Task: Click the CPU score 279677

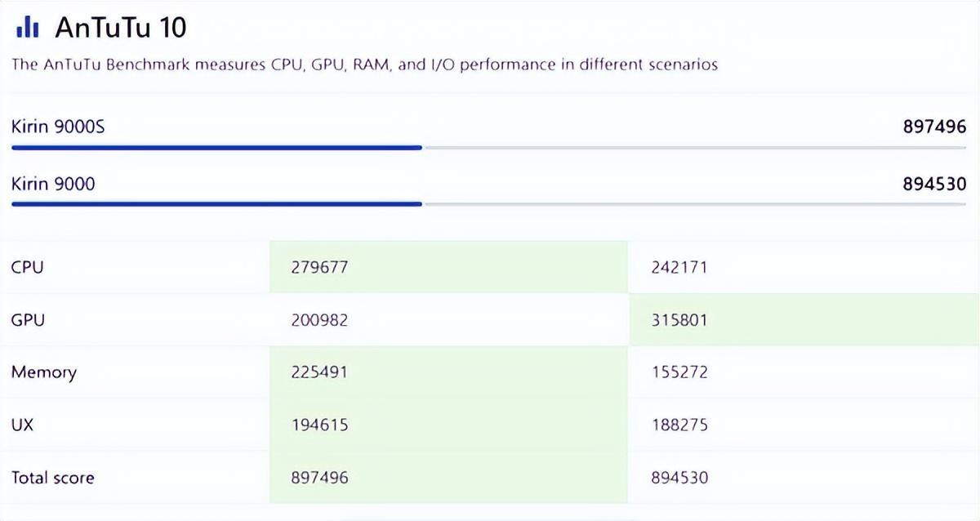Action: click(319, 267)
